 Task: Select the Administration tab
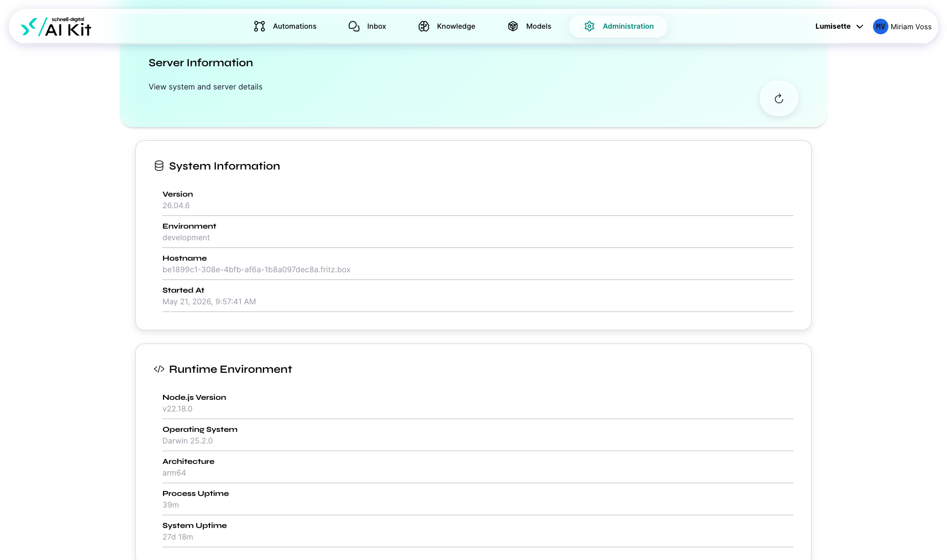click(x=618, y=27)
